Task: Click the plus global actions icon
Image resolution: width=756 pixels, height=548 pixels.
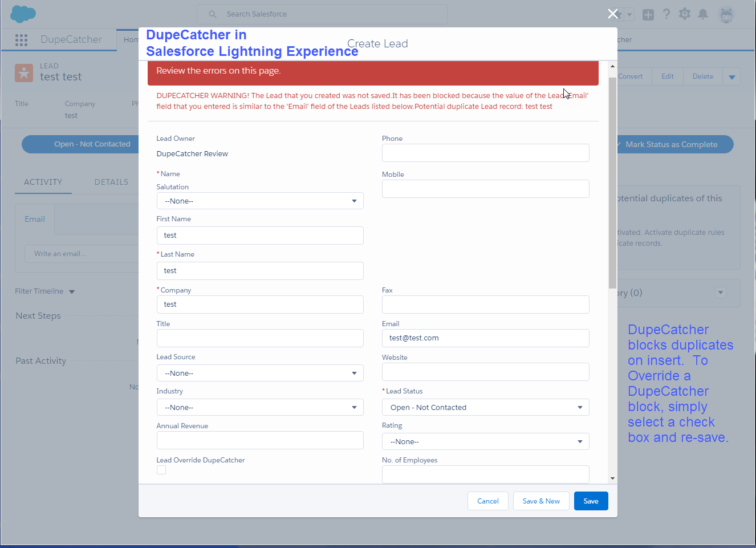Action: click(x=648, y=14)
